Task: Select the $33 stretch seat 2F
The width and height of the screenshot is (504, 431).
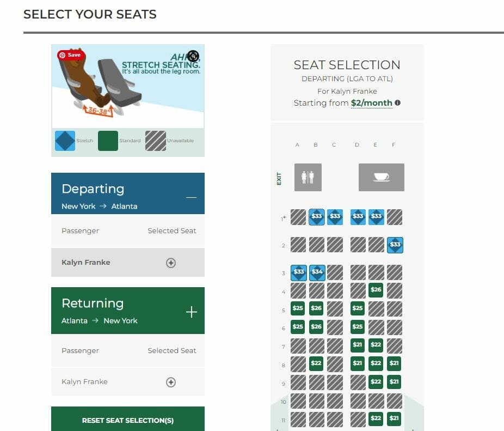Action: tap(395, 245)
